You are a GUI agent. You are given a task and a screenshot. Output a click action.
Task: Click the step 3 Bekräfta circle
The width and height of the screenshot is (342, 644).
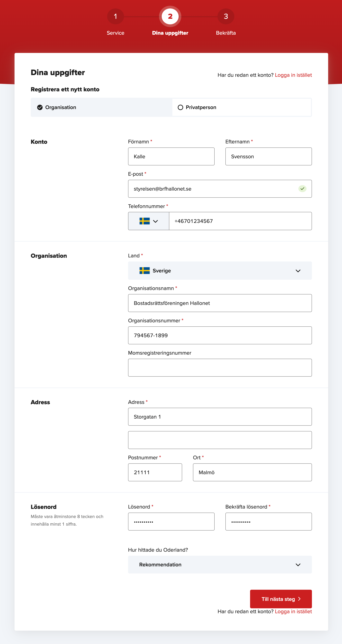(x=226, y=17)
